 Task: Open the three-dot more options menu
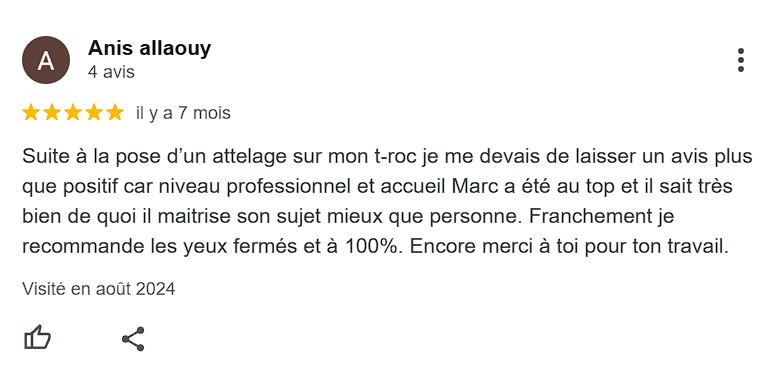[x=740, y=60]
